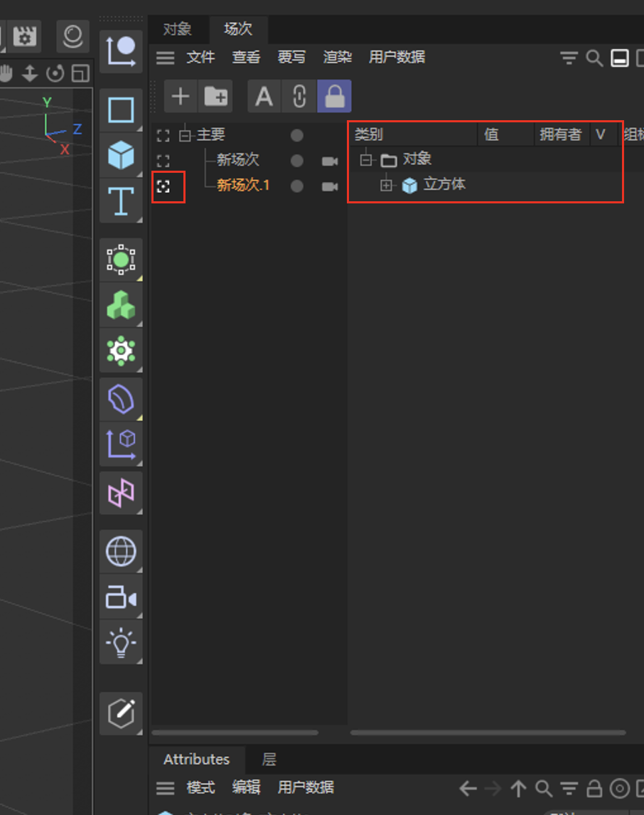Open the 渲染 menu

coord(338,58)
